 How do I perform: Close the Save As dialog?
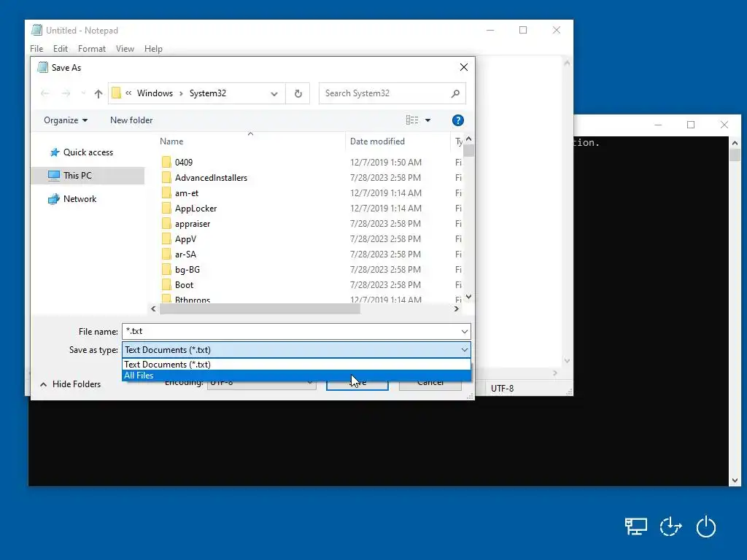463,68
